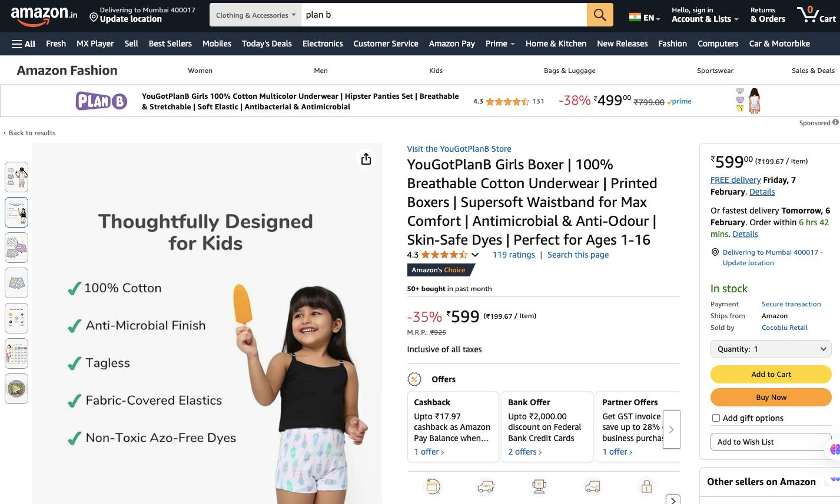Viewport: 840px width, 504px height.
Task: Expand the Clothing & Accessories search category
Action: click(255, 15)
